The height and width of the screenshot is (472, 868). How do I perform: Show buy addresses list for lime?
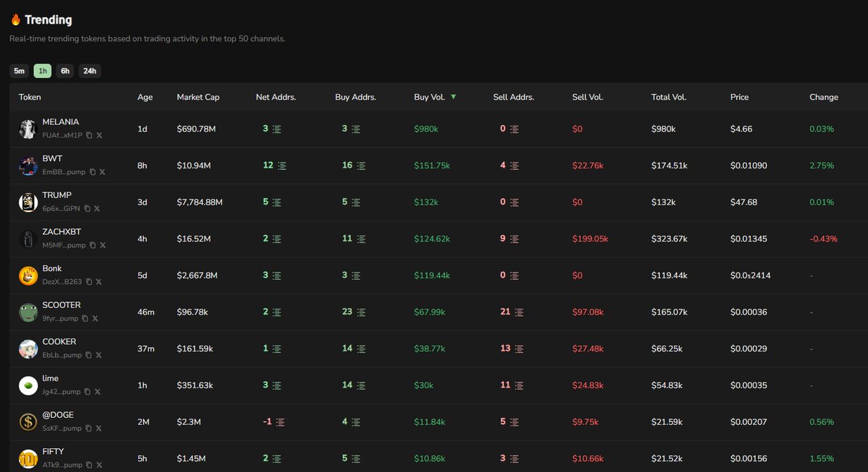coord(362,385)
